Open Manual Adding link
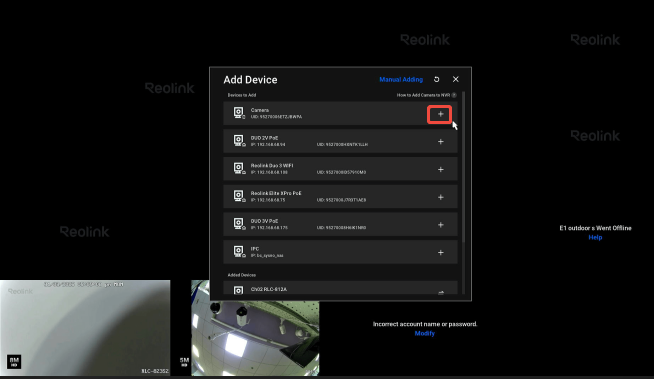Image resolution: width=654 pixels, height=379 pixels. [x=401, y=79]
